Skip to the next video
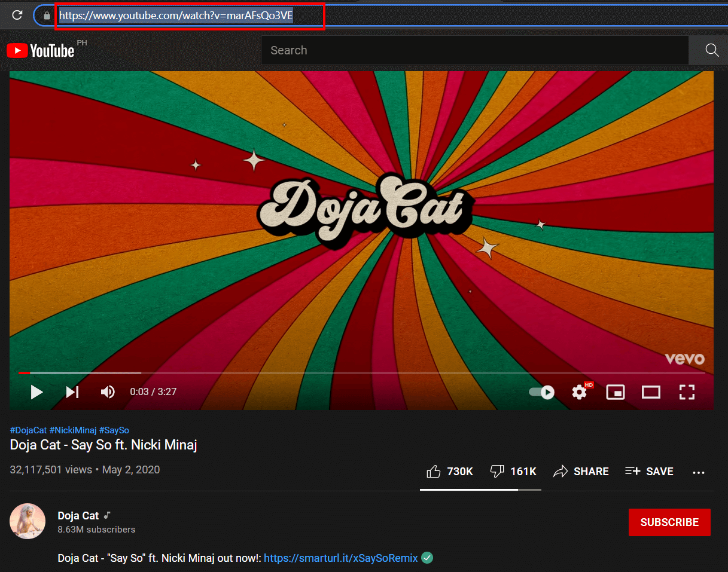This screenshot has width=728, height=572. (x=72, y=392)
